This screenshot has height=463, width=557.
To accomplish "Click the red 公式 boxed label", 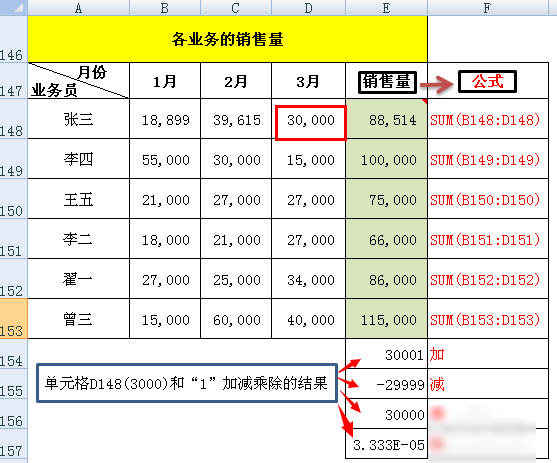I will [487, 81].
